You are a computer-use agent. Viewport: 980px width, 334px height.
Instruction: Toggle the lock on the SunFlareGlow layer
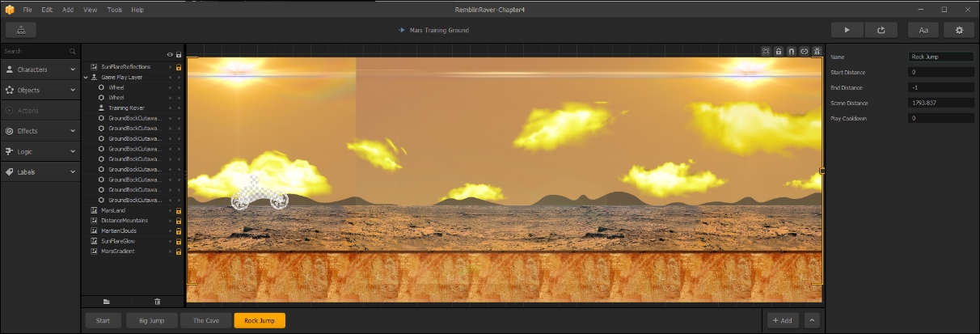179,241
